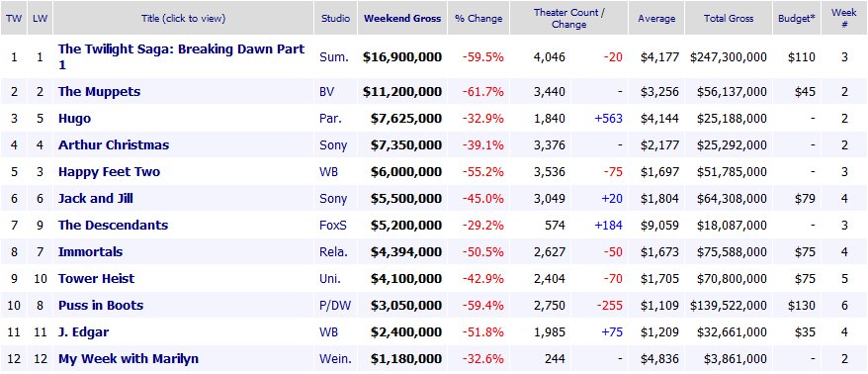
Task: Click the Studio column header
Action: coord(335,18)
